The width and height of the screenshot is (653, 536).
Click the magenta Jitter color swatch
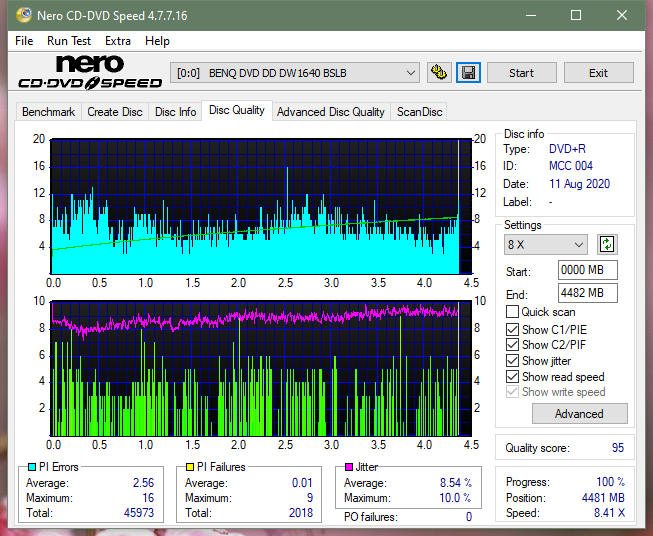(x=349, y=467)
